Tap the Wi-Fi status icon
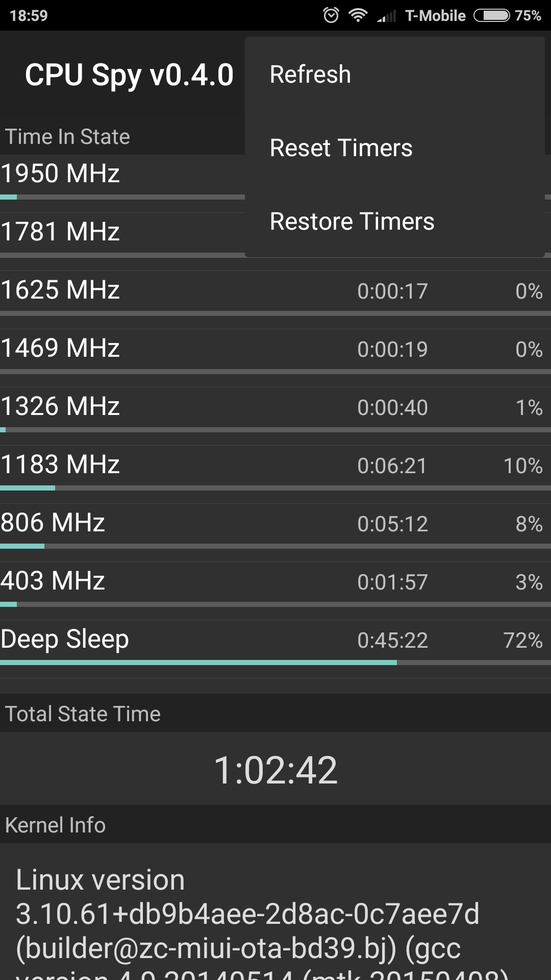The image size is (551, 980). [358, 15]
